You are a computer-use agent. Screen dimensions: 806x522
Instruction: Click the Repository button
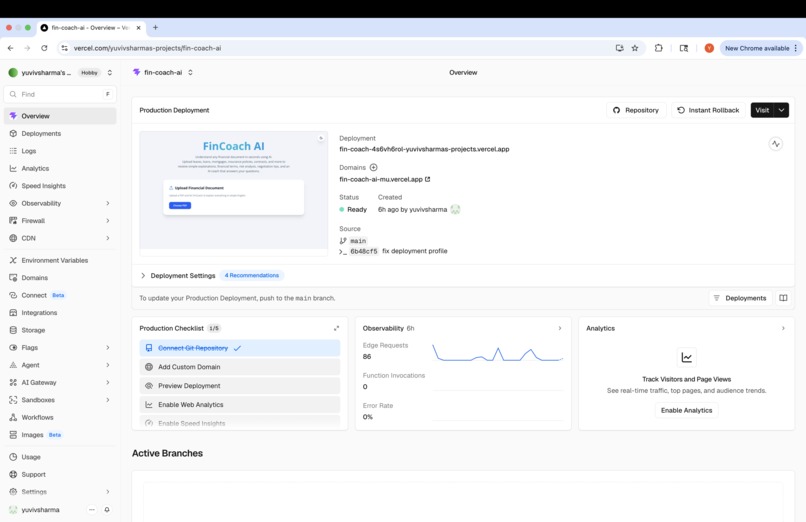[636, 110]
